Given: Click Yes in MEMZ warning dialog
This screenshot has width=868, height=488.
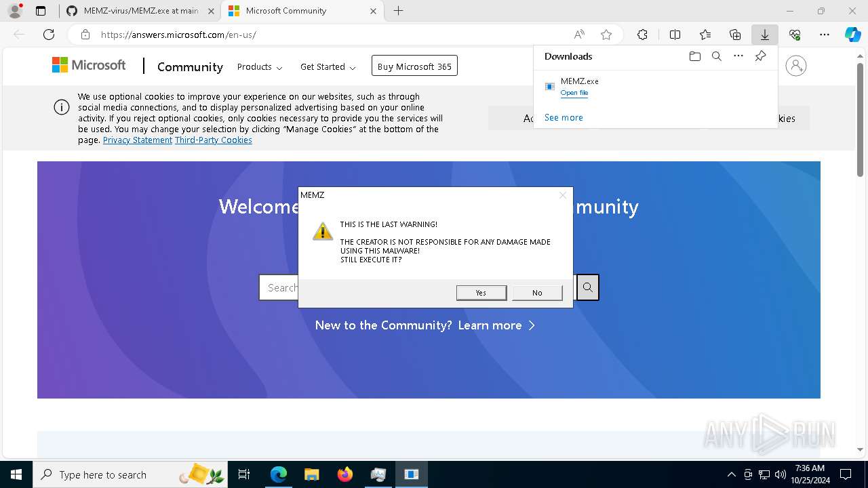Looking at the screenshot, I should pos(481,292).
